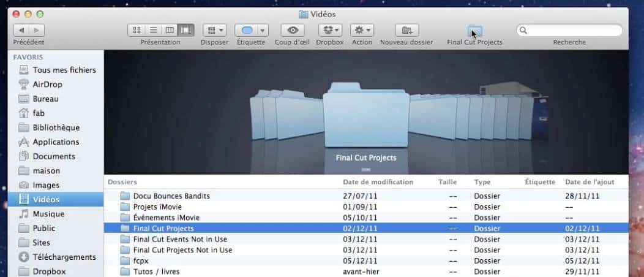644x277 pixels.
Task: Click the 05/10/11 modification date
Action: point(360,218)
